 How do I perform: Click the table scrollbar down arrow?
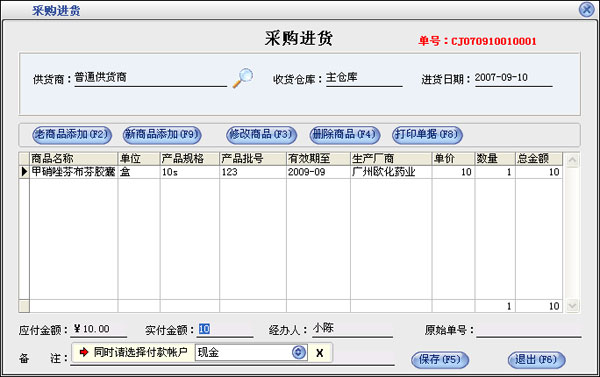tap(572, 305)
